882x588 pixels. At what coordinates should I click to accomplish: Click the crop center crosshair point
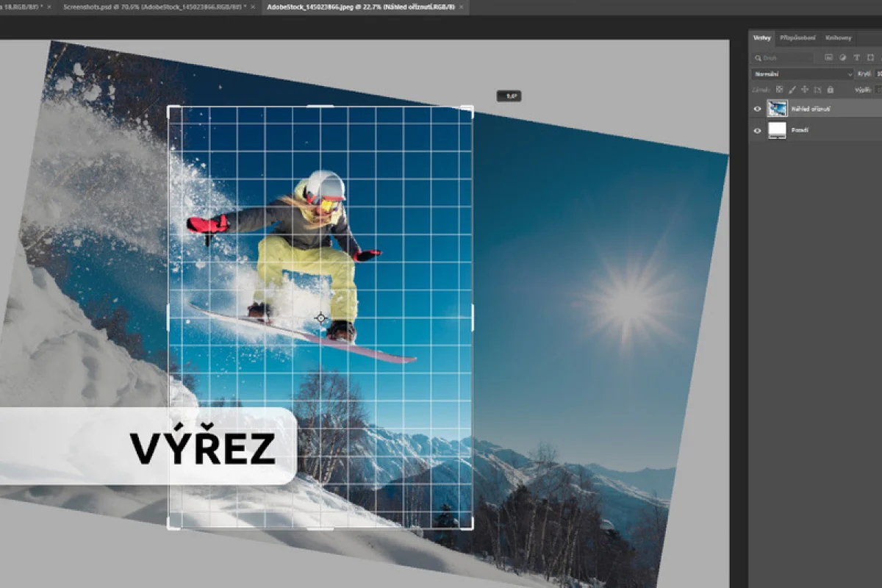click(320, 318)
